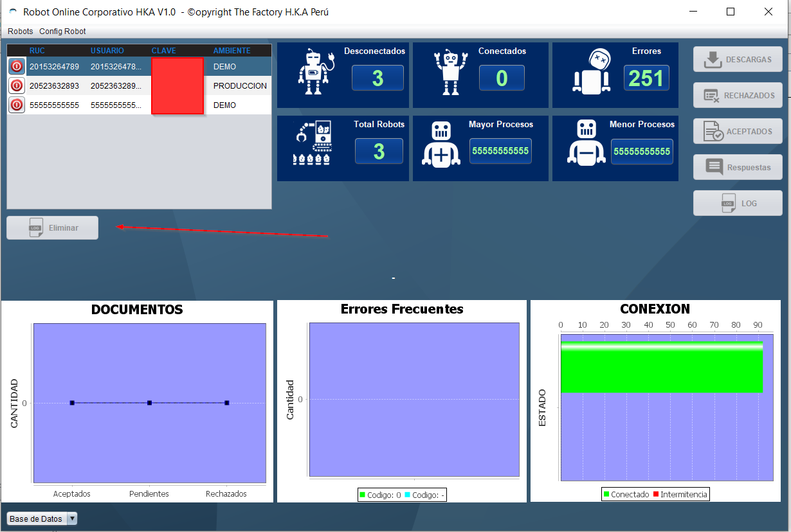Screen dimensions: 791x532
Task: Toggle power icon for robot 55555555555
Action: tap(17, 105)
